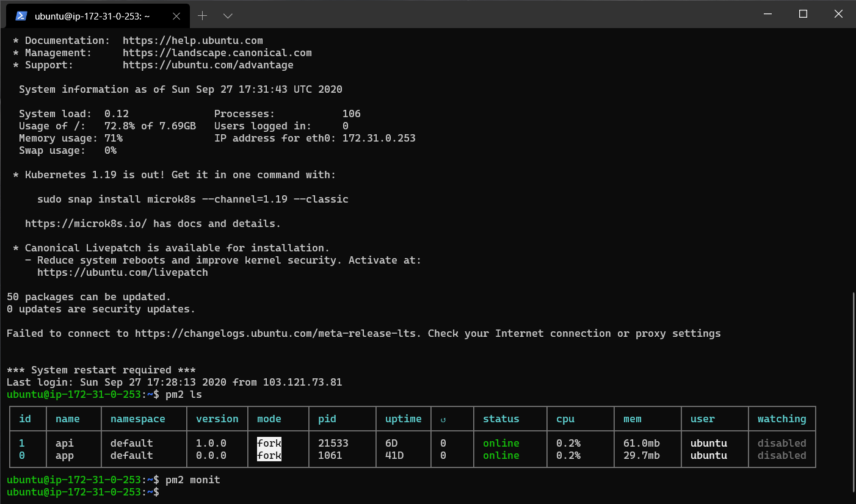Click memory value '61.0mb'
The image size is (856, 504).
(642, 444)
